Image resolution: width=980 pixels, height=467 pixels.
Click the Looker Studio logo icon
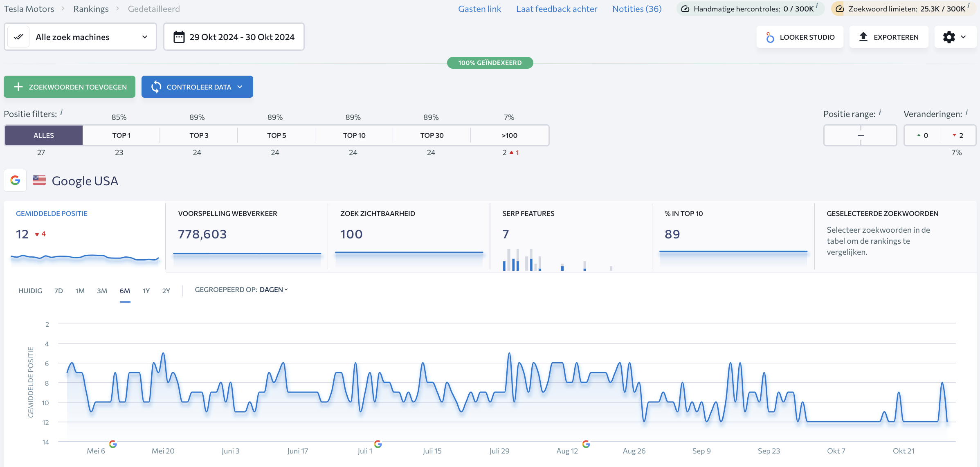pyautogui.click(x=770, y=37)
